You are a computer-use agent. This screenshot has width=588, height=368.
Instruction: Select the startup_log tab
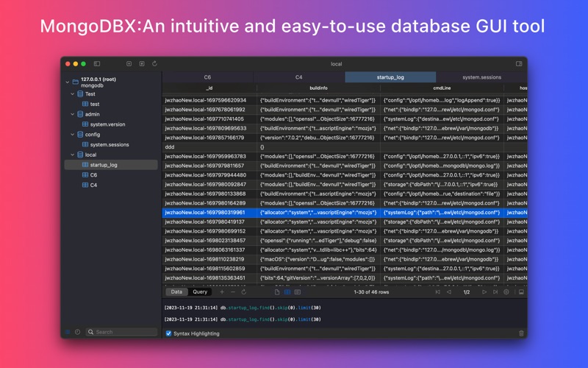(390, 77)
